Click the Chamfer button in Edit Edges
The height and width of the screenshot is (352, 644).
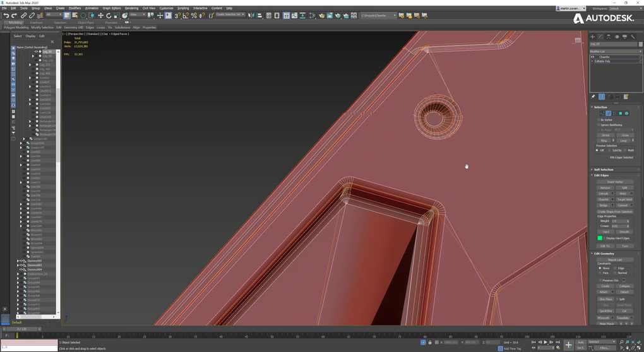pos(604,199)
